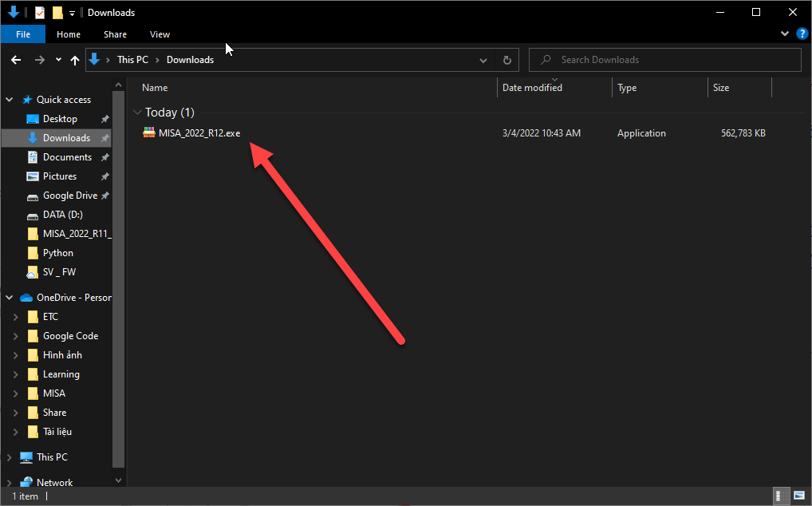
Task: Expand the Google Code folder
Action: click(x=15, y=336)
